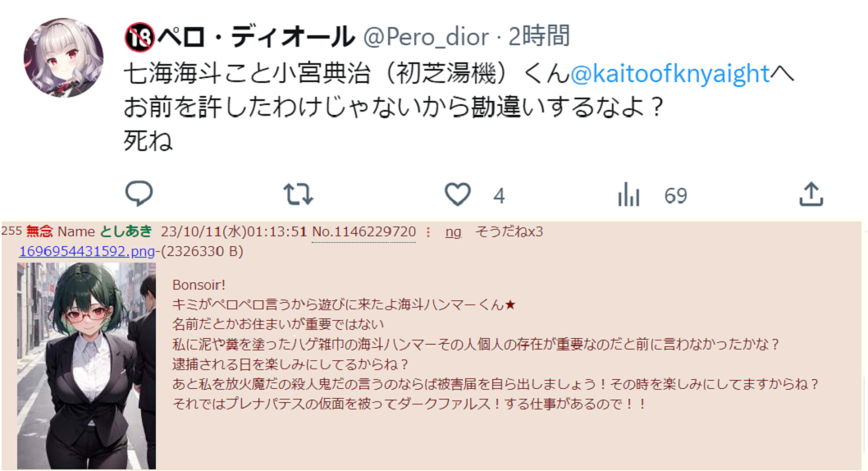Open the vertical dots menu beside No.1146229720

click(428, 232)
